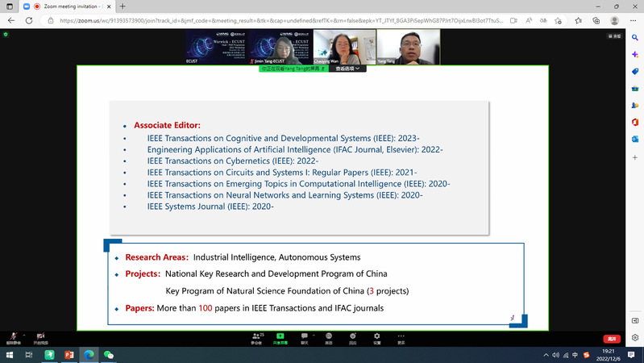Screen dimensions: 644x363
Task: Open WeChat from the taskbar
Action: [109, 355]
